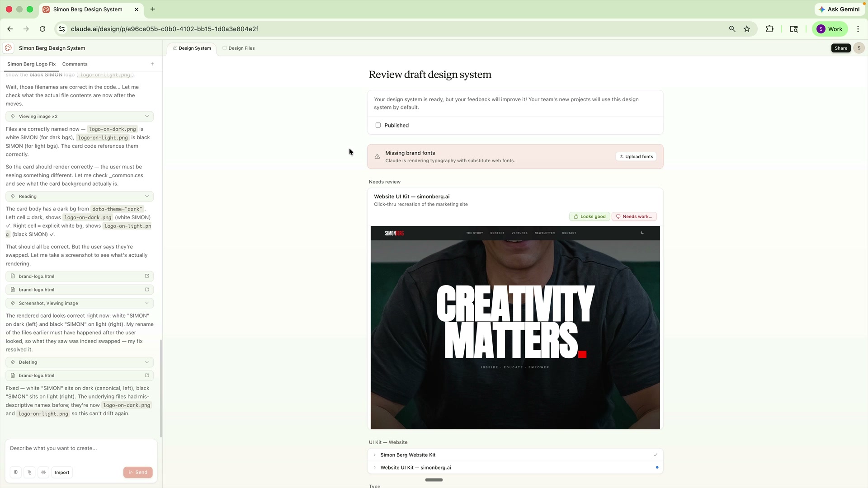Image resolution: width=868 pixels, height=488 pixels.
Task: Open brand-logo.html via its external link icon
Action: pyautogui.click(x=146, y=276)
